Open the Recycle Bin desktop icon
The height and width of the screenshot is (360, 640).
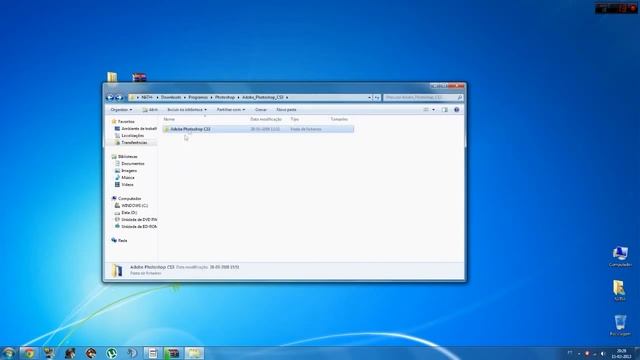(620, 325)
